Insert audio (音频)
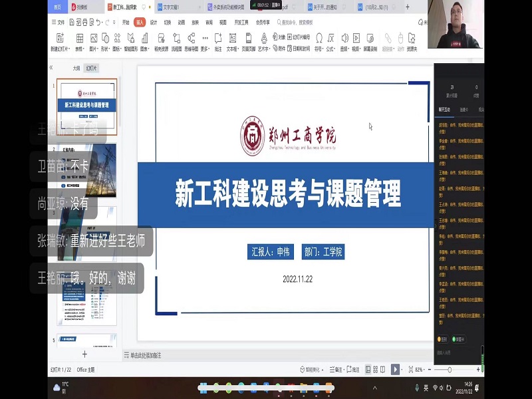Screen dimensions: 532x399 pos(344,42)
